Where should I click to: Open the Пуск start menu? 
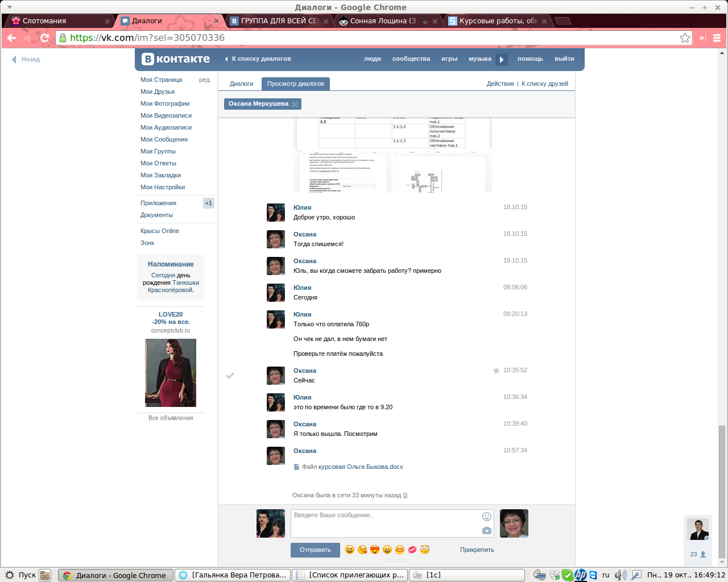tap(21, 575)
